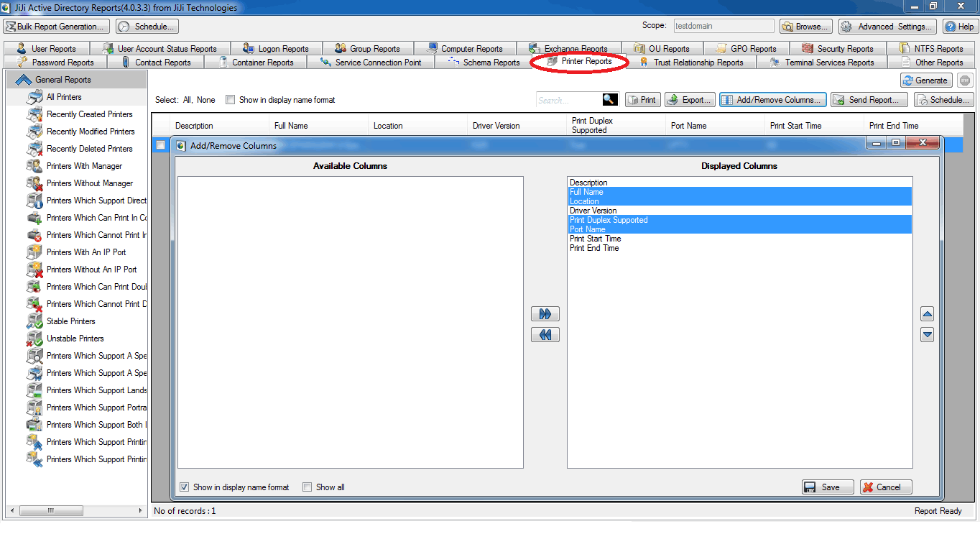Click the Port Name column header
Image resolution: width=980 pixels, height=552 pixels.
[x=716, y=126]
